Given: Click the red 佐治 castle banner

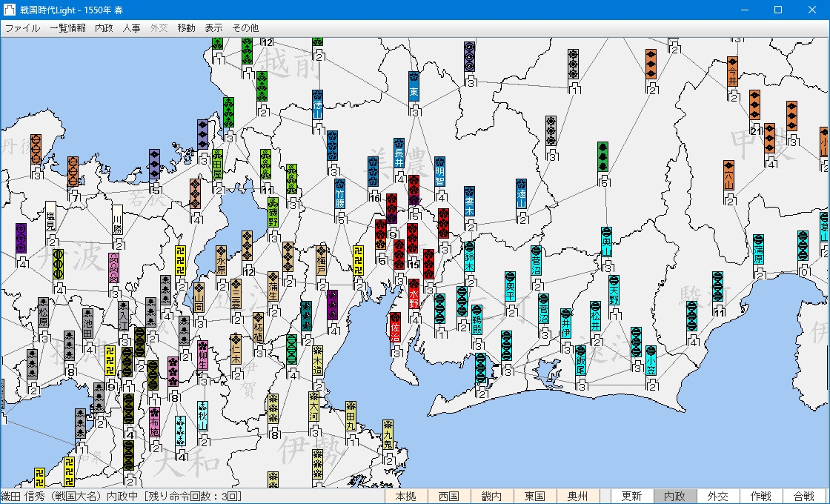Looking at the screenshot, I should pos(395,327).
